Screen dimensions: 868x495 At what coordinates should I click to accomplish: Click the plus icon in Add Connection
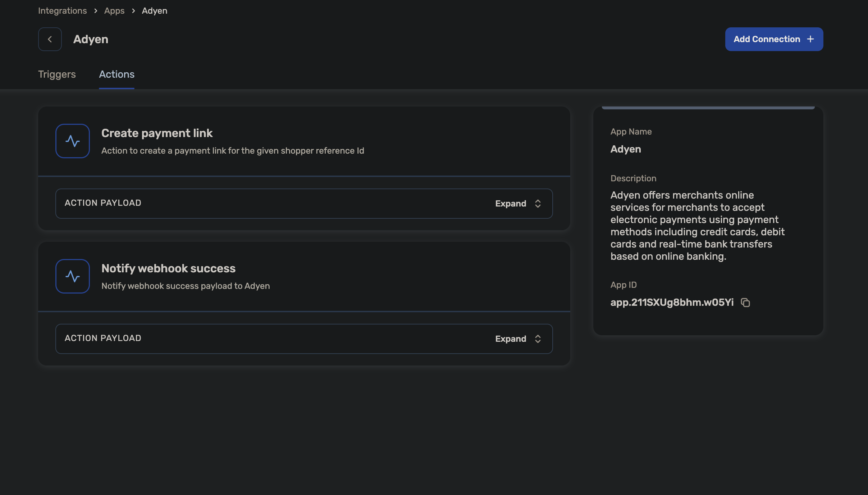(x=810, y=39)
